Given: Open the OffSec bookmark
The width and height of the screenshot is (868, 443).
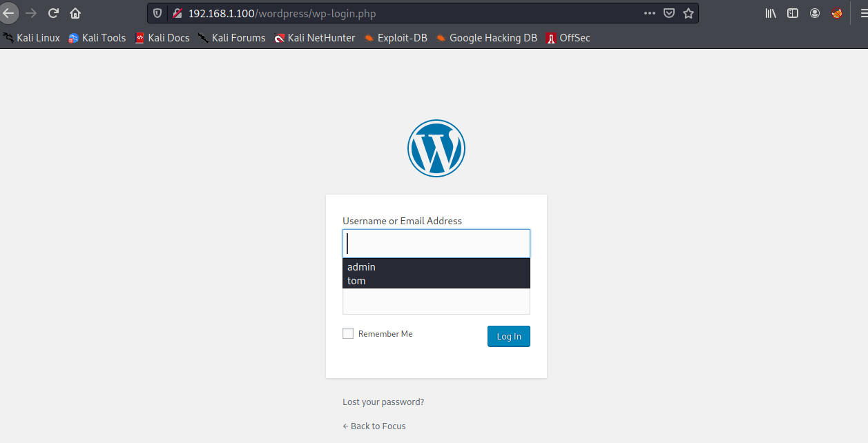Looking at the screenshot, I should [568, 38].
